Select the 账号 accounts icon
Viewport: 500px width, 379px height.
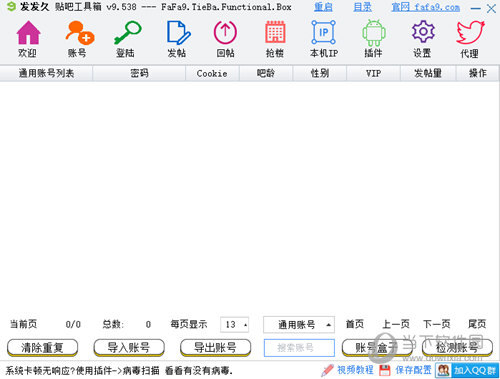(79, 32)
